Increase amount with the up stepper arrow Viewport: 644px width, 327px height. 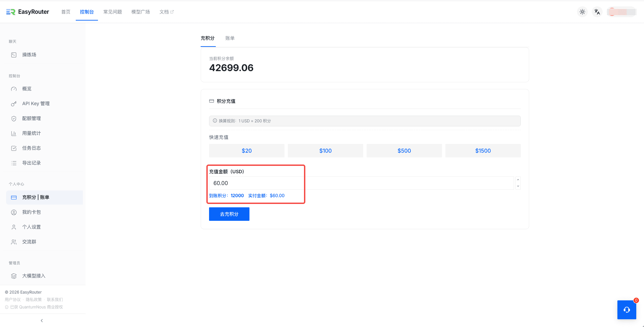[518, 180]
